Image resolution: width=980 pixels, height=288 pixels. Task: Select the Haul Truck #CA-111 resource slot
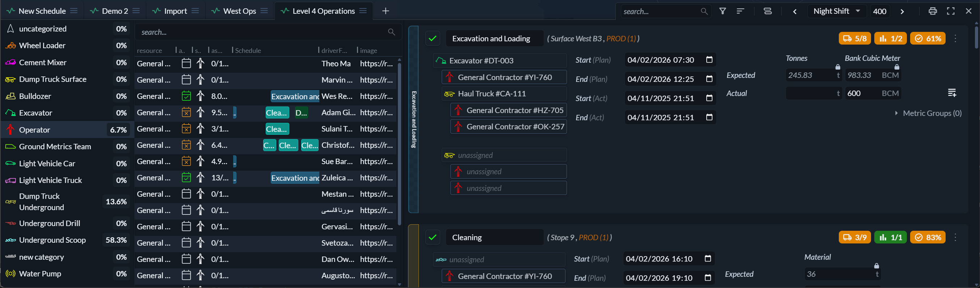[504, 93]
